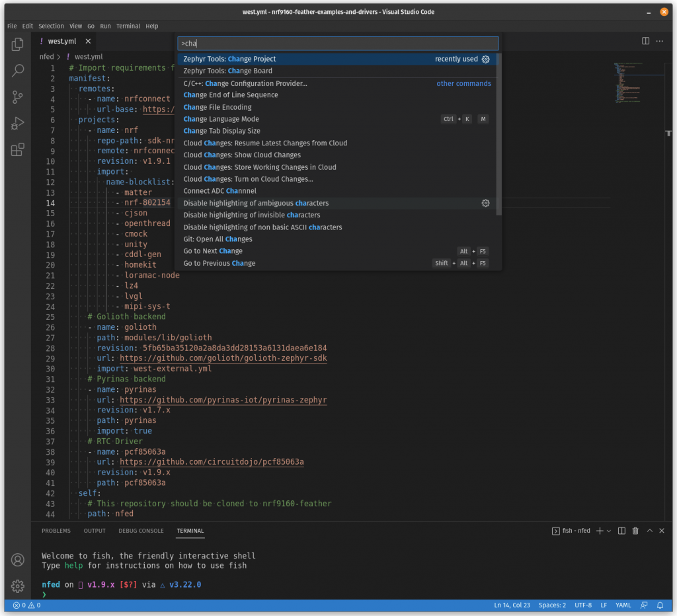Select the Terminal panel tab
This screenshot has width=677, height=616.
(x=190, y=531)
